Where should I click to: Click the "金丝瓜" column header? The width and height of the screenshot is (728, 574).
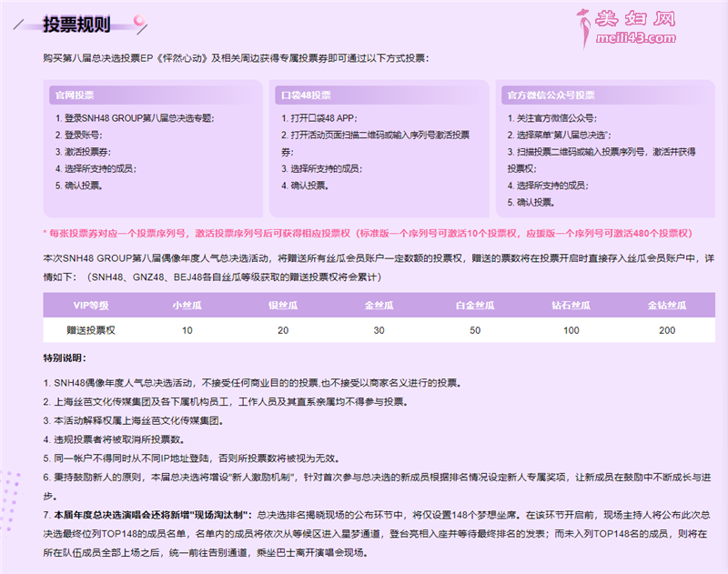[x=379, y=306]
